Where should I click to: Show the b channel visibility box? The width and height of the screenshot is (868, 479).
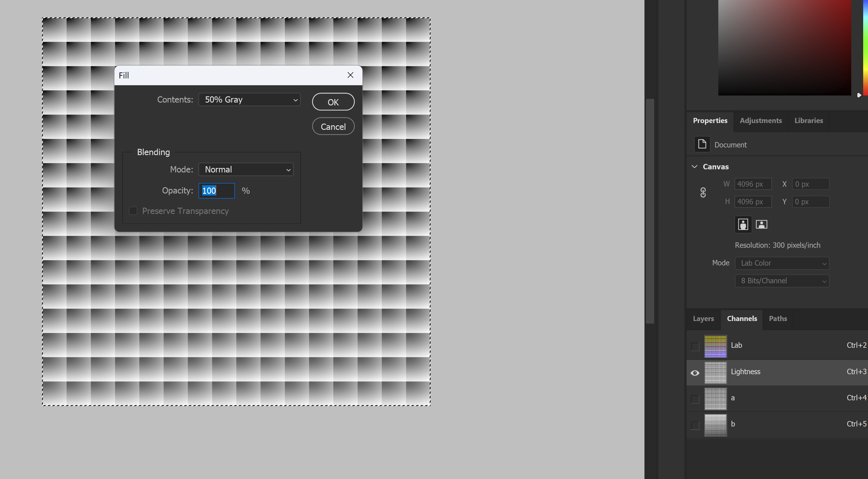(x=695, y=425)
